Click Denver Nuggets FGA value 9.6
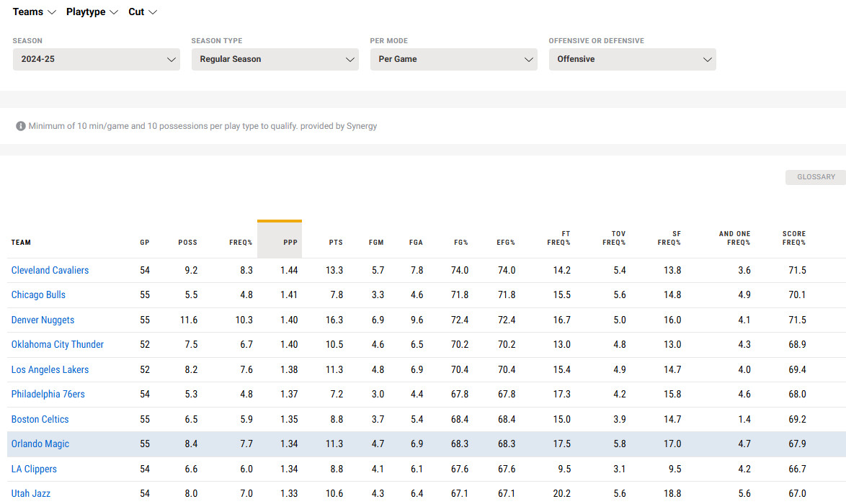This screenshot has height=504, width=846. [417, 320]
